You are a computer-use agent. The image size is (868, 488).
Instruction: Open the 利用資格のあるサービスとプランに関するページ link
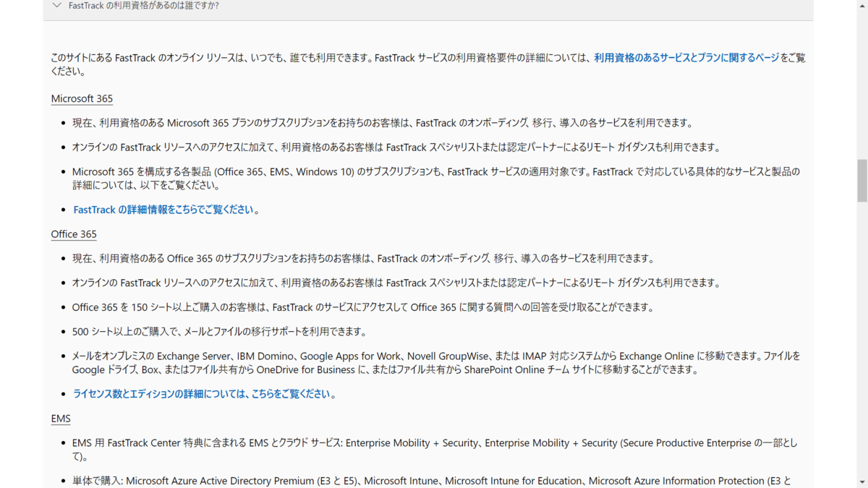click(x=686, y=58)
